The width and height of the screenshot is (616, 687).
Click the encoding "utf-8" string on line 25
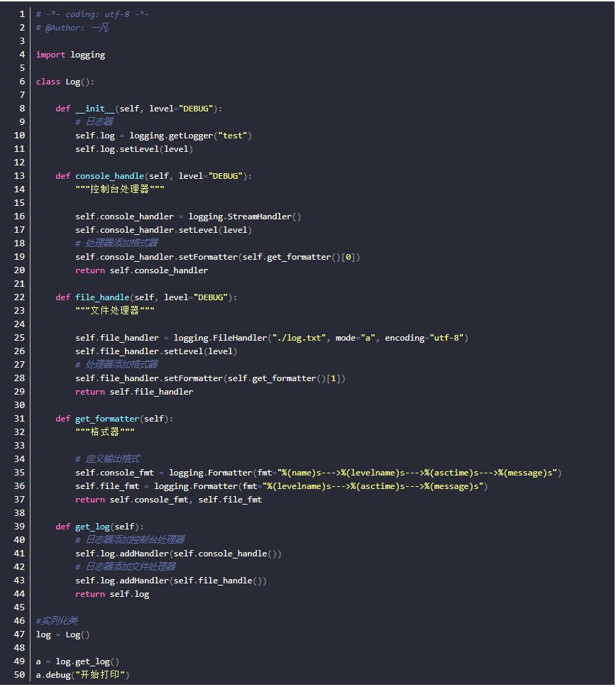446,338
